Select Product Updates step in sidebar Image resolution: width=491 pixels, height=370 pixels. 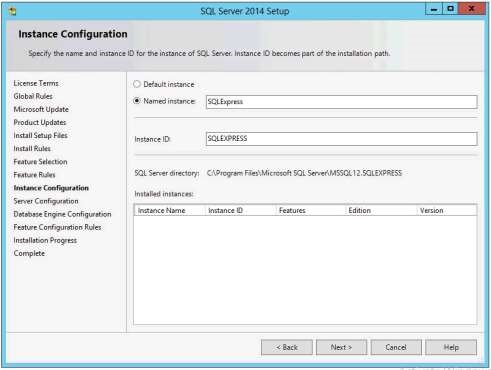[x=40, y=122]
